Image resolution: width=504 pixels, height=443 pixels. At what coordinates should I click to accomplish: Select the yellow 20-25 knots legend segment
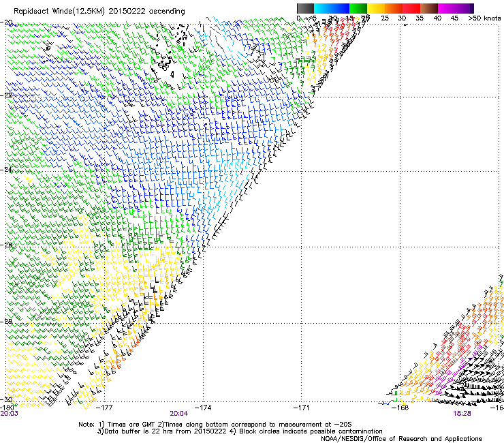click(x=376, y=8)
